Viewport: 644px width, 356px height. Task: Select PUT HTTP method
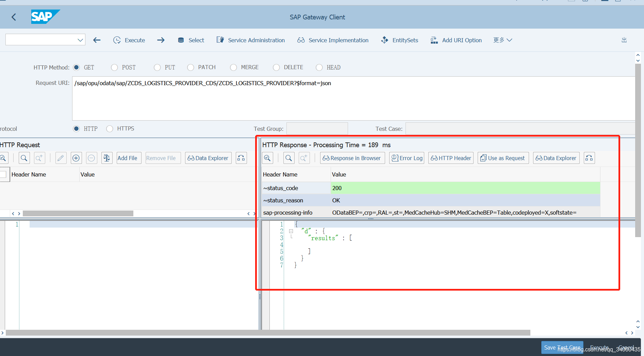[157, 67]
